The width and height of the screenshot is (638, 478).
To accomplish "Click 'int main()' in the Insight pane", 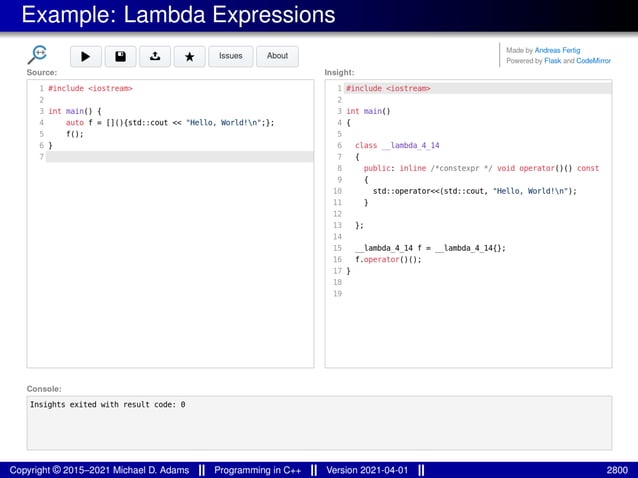I will (368, 111).
